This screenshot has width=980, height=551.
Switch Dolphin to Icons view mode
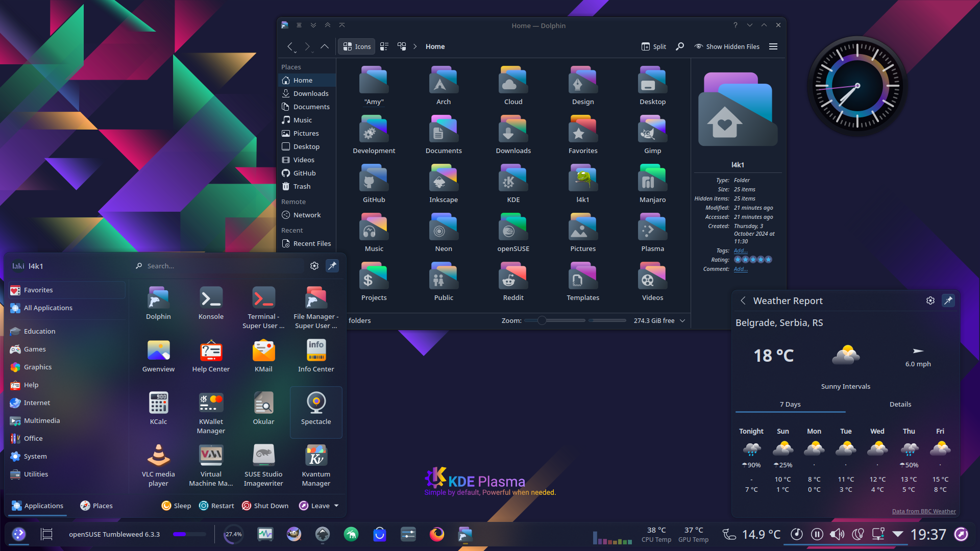[357, 46]
